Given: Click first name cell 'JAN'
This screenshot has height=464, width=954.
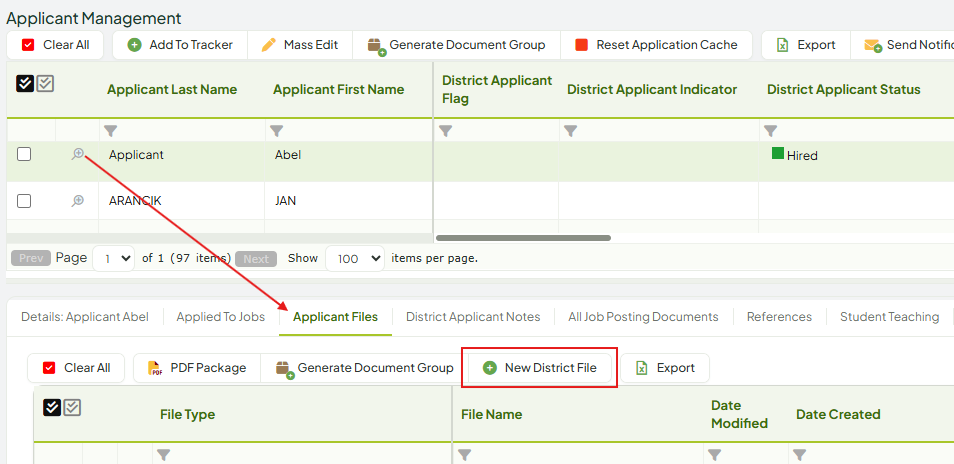Looking at the screenshot, I should (285, 200).
